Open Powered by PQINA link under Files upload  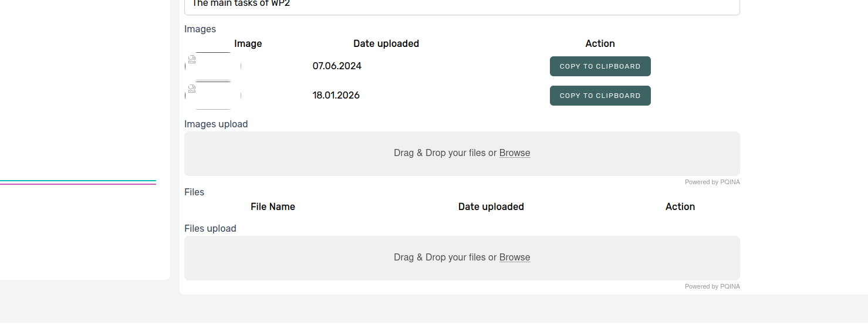[x=712, y=286]
